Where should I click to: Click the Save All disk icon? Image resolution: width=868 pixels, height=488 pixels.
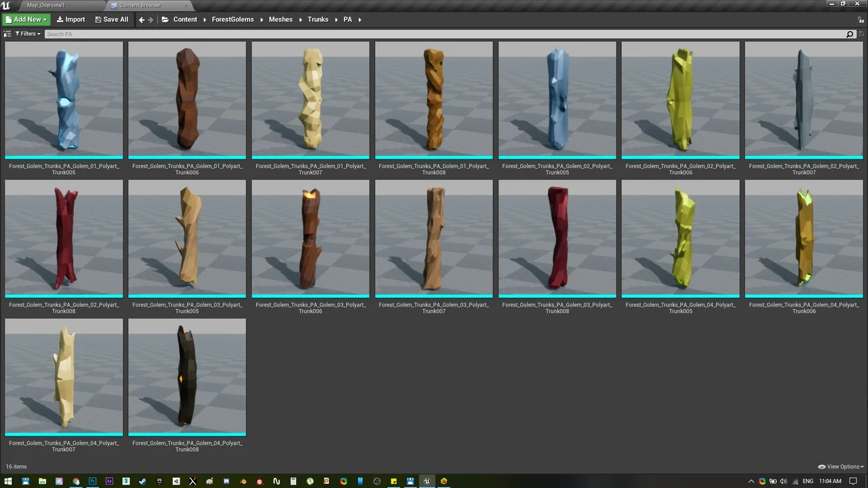pos(99,19)
